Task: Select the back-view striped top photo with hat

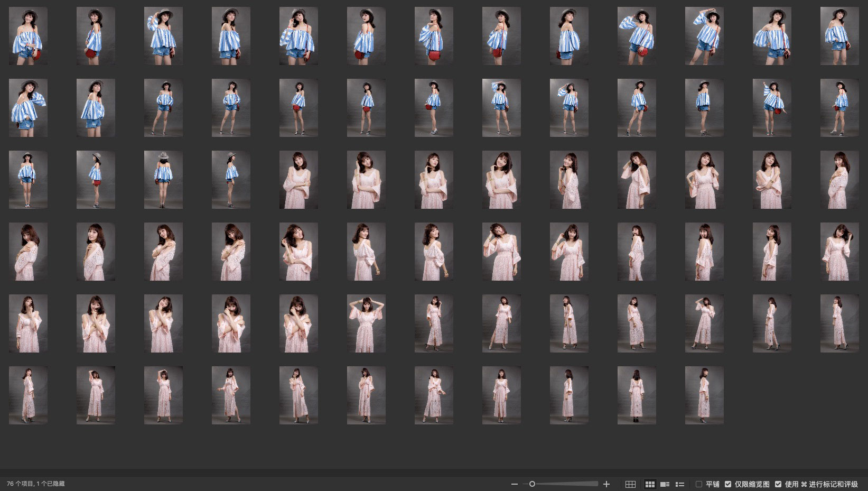Action: point(163,180)
